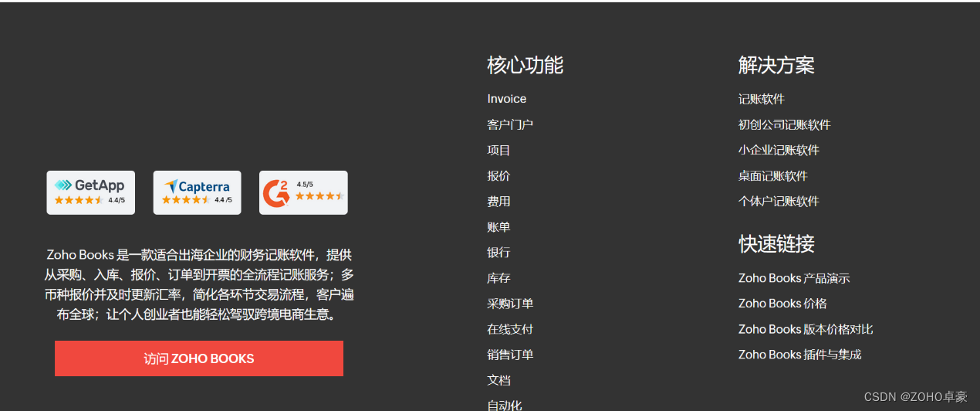Open the 账单 link
This screenshot has width=980, height=411.
498,226
